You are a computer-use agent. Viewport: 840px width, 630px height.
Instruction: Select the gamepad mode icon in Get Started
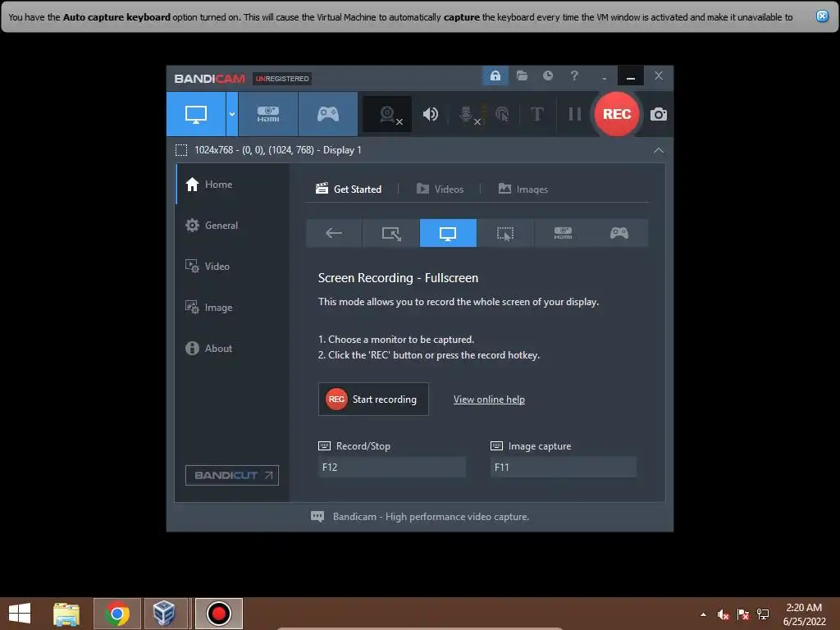[x=619, y=233]
